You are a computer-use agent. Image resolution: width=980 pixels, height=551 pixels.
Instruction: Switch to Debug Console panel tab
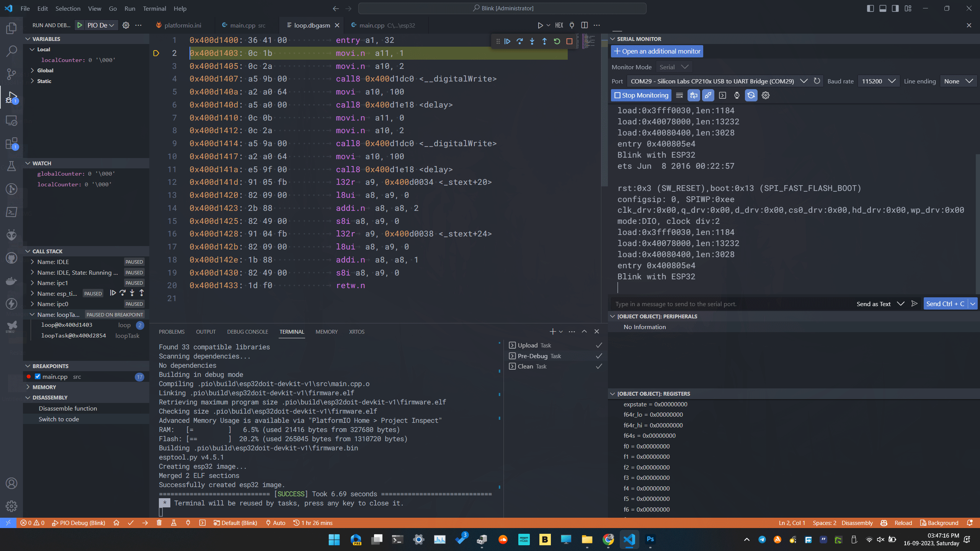tap(247, 332)
